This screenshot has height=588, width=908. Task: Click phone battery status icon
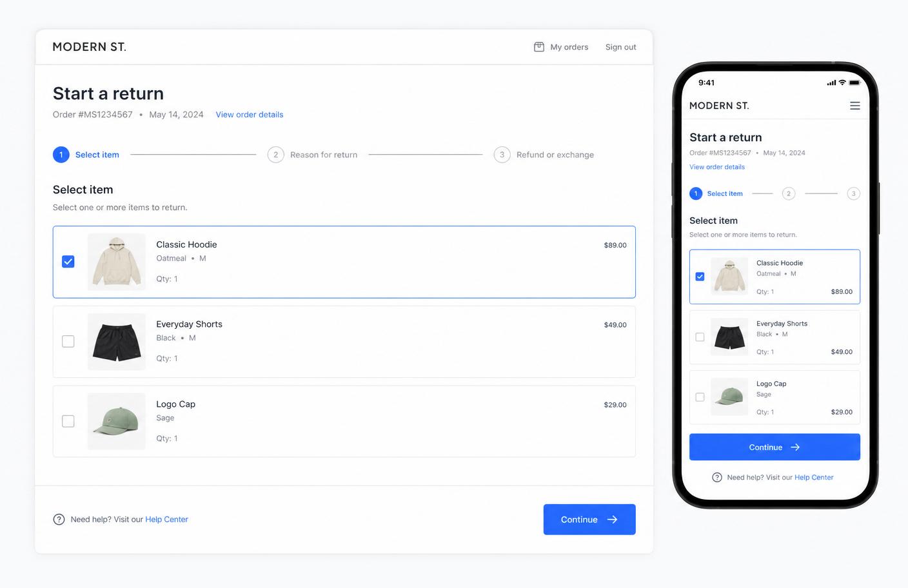854,83
